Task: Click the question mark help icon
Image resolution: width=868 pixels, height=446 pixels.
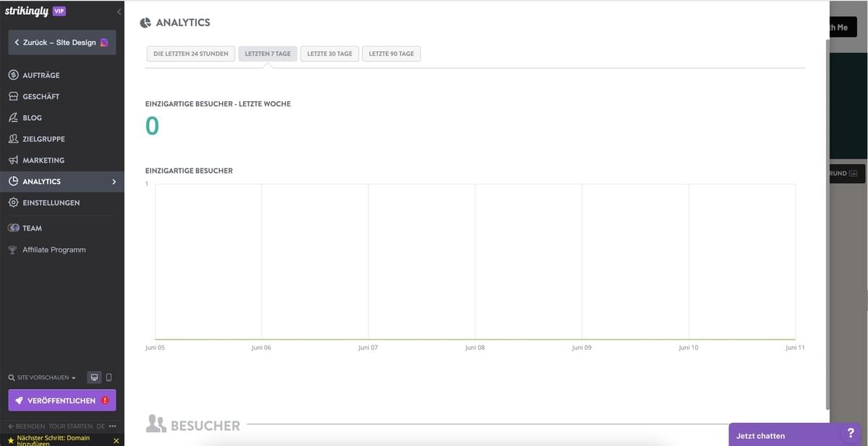Action: tap(851, 434)
